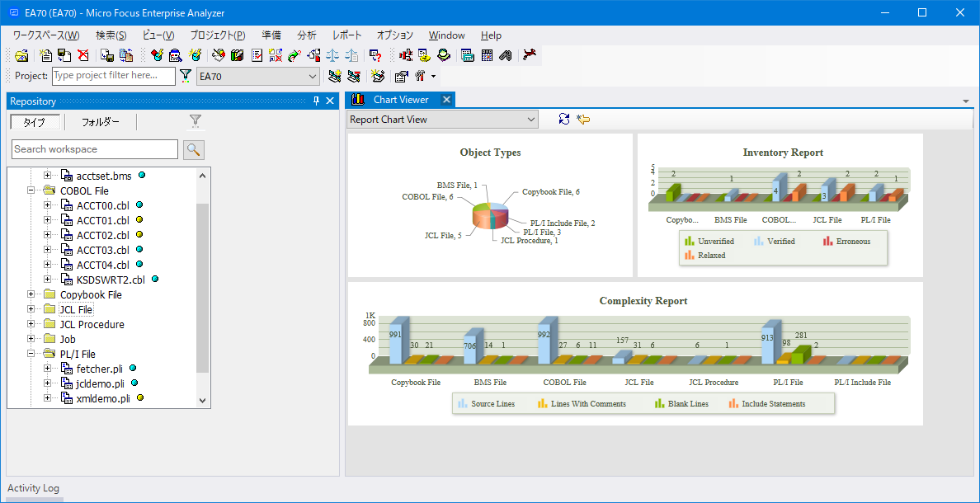Open the Help menu

[492, 35]
